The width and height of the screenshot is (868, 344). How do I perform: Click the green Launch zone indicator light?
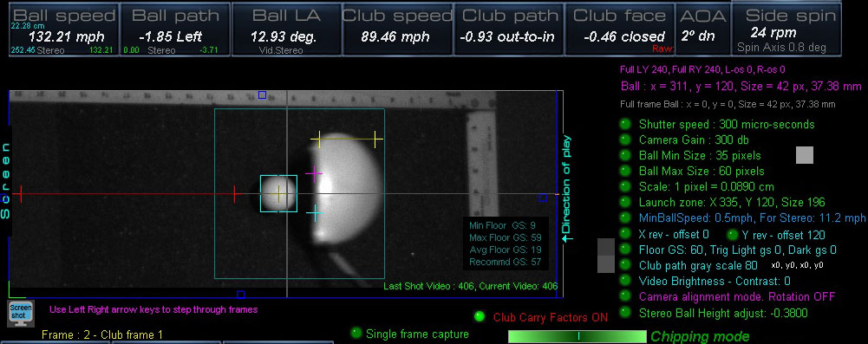click(x=625, y=202)
